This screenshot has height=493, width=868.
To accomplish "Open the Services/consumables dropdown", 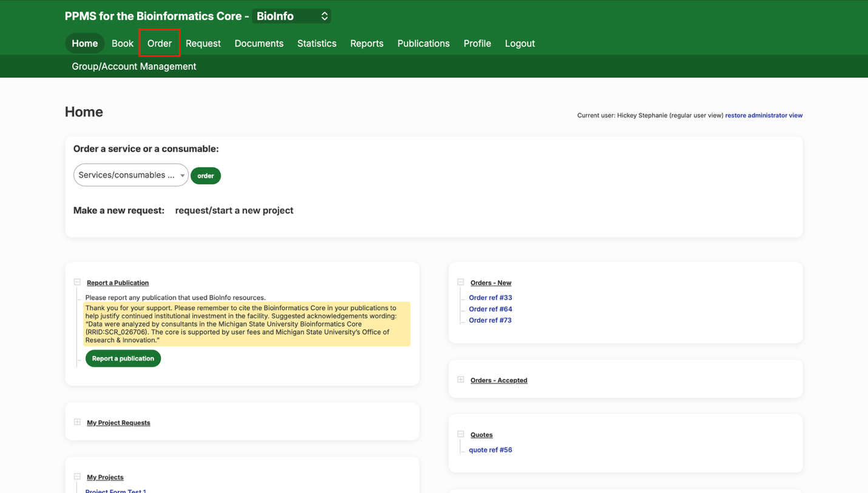I will point(131,175).
